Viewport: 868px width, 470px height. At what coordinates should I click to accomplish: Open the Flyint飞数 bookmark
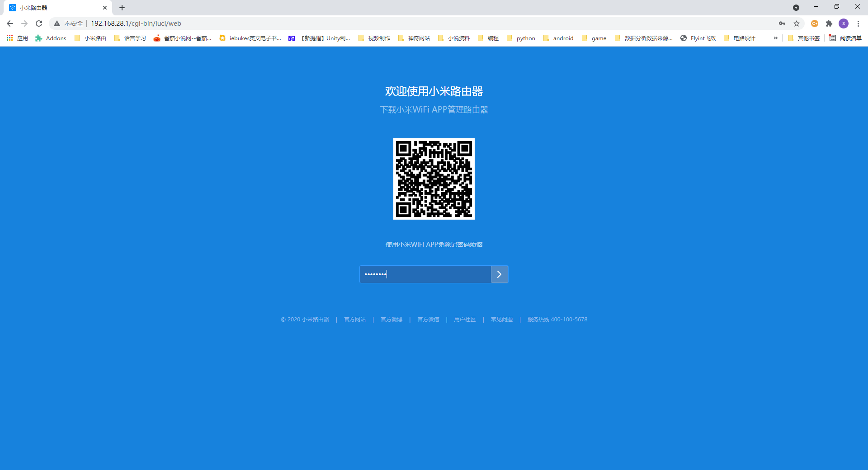tap(698, 38)
